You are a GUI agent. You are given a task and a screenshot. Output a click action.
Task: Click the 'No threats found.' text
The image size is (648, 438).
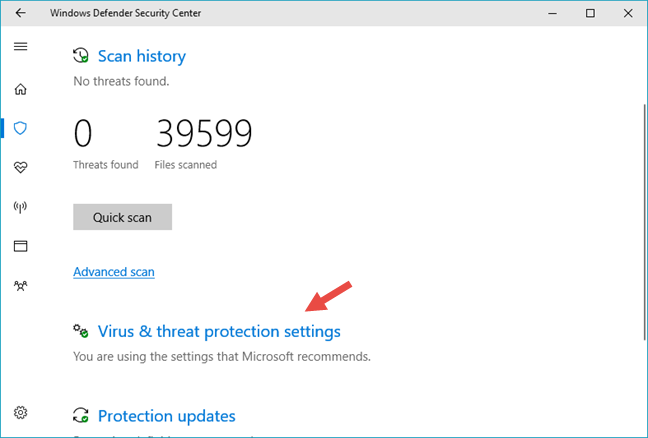click(121, 81)
